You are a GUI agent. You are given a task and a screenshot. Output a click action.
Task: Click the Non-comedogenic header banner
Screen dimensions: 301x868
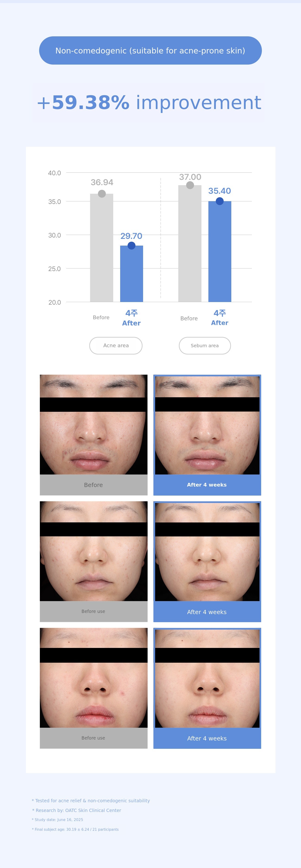(x=150, y=50)
